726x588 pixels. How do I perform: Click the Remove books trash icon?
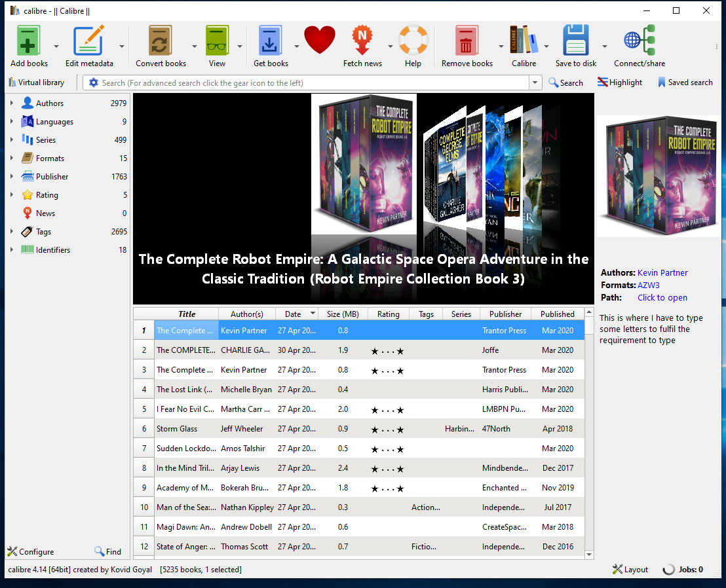467,41
